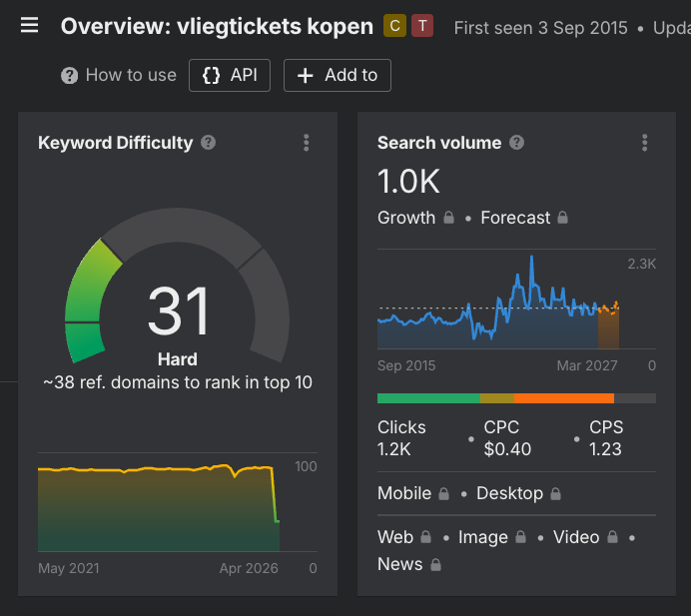The image size is (691, 616).
Task: Click the locked Forecast option
Action: coord(524,218)
